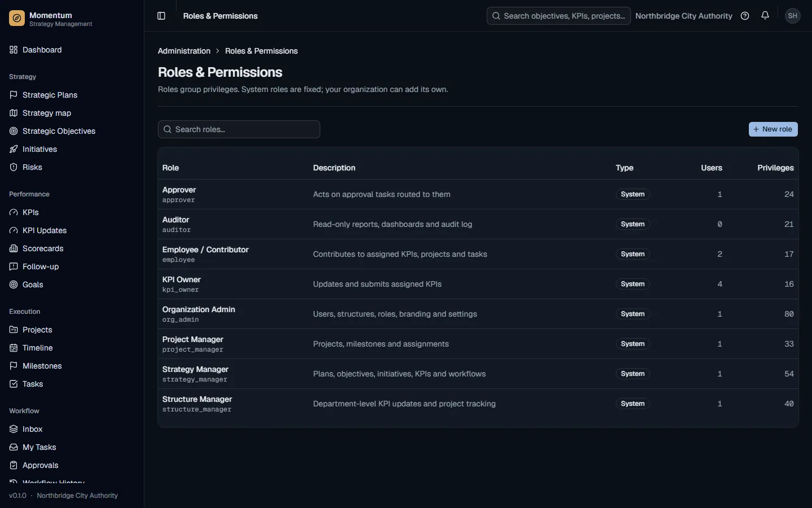Click the Description column header
The height and width of the screenshot is (508, 812).
334,168
